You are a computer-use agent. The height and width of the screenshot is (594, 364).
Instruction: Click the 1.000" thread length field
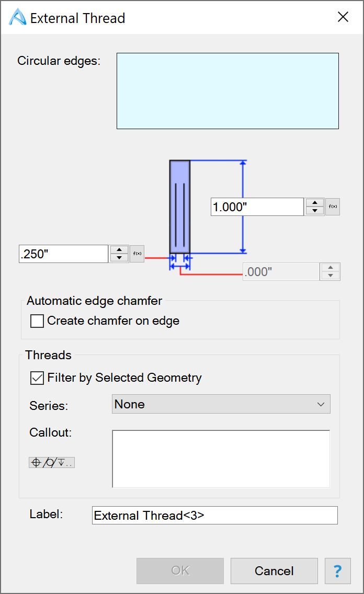(x=257, y=207)
